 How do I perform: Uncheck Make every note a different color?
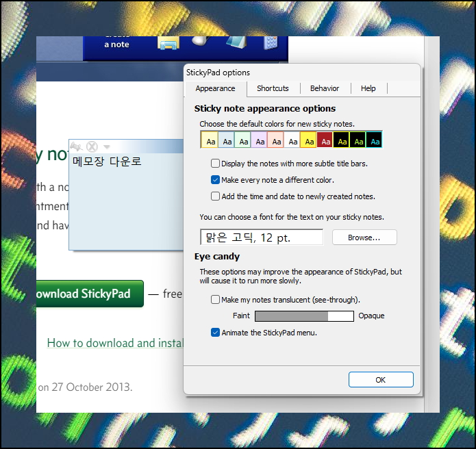tap(215, 180)
